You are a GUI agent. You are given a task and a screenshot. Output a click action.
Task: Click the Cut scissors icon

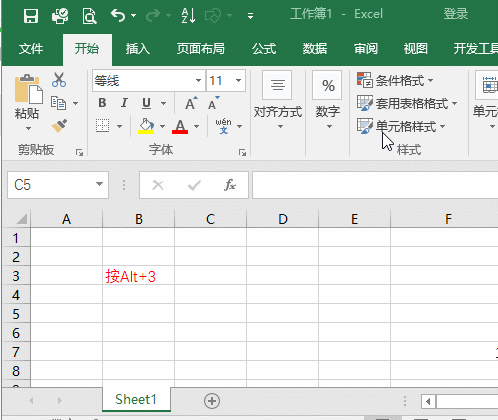[x=59, y=80]
